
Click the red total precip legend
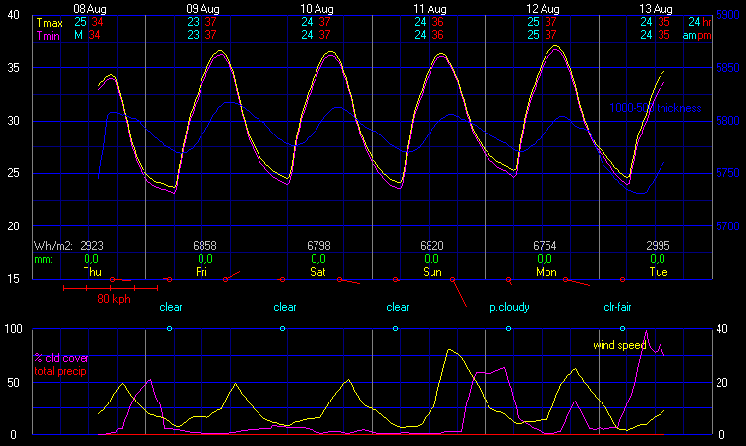pyautogui.click(x=60, y=371)
